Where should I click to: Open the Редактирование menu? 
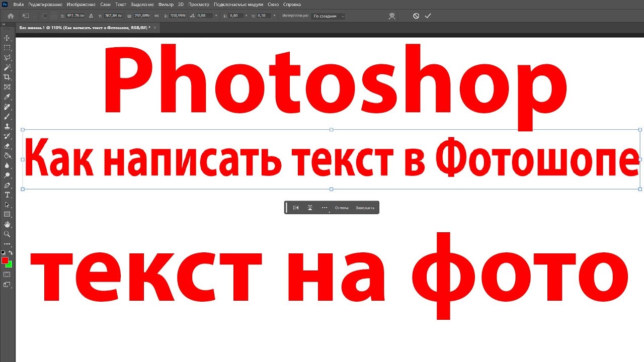(46, 4)
